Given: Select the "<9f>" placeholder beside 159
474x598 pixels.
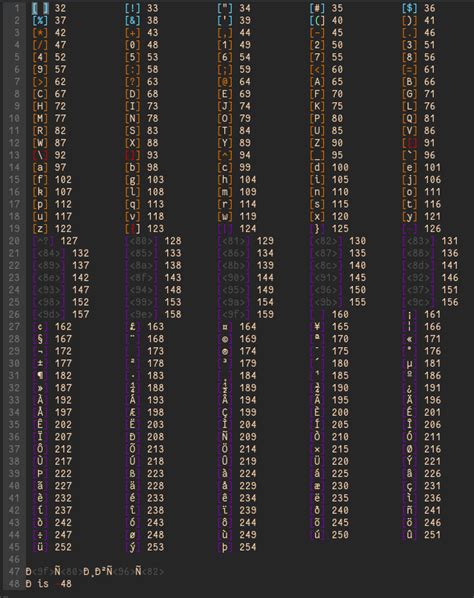Looking at the screenshot, I should pos(233,315).
